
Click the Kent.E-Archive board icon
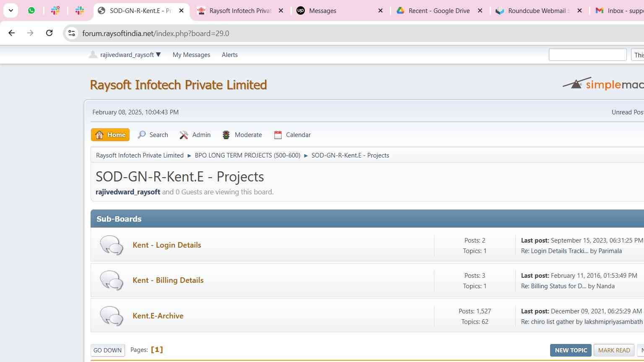[112, 316]
